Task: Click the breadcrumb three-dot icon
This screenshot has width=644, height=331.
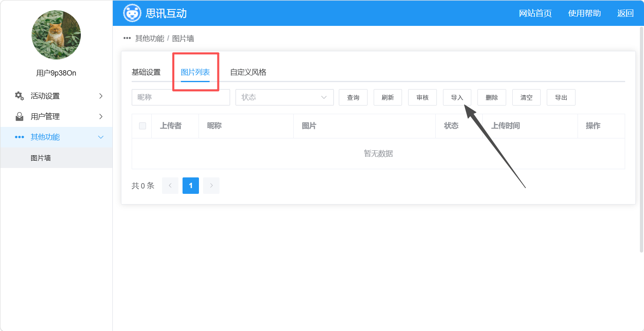Action: (x=127, y=38)
